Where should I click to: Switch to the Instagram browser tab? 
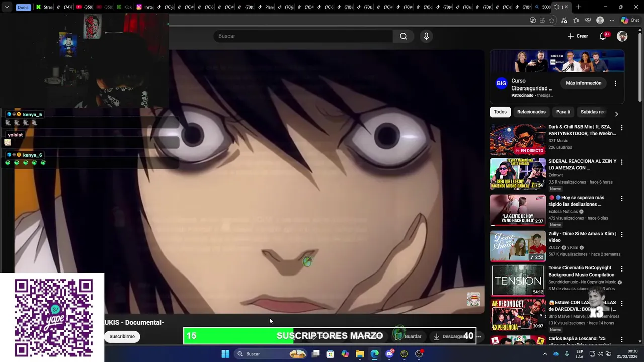point(145,7)
